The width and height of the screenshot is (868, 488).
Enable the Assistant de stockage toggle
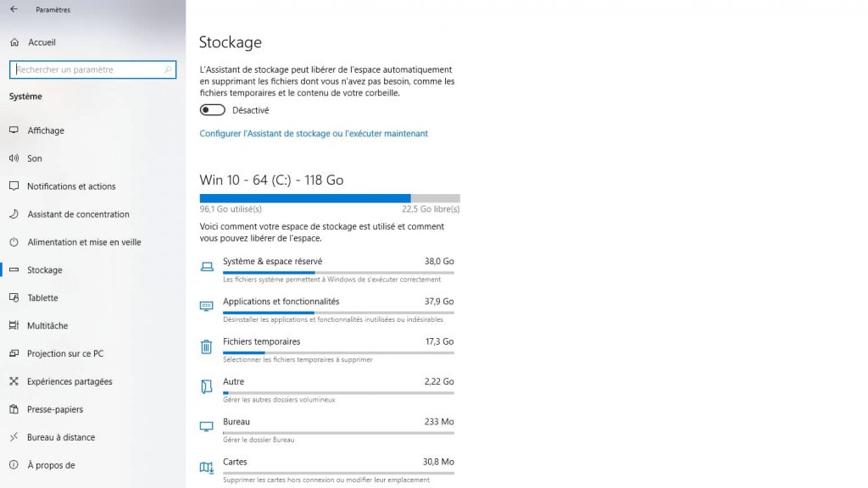(212, 109)
